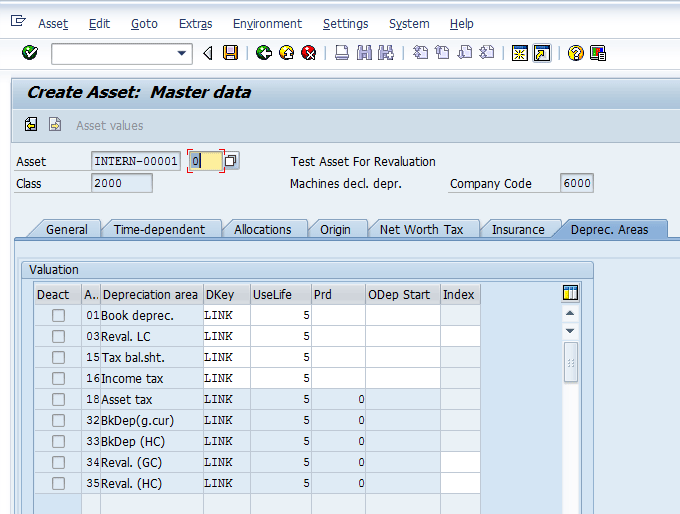Toggle Deact checkbox for Reval. (HC)
This screenshot has width=680, height=514.
[x=58, y=483]
